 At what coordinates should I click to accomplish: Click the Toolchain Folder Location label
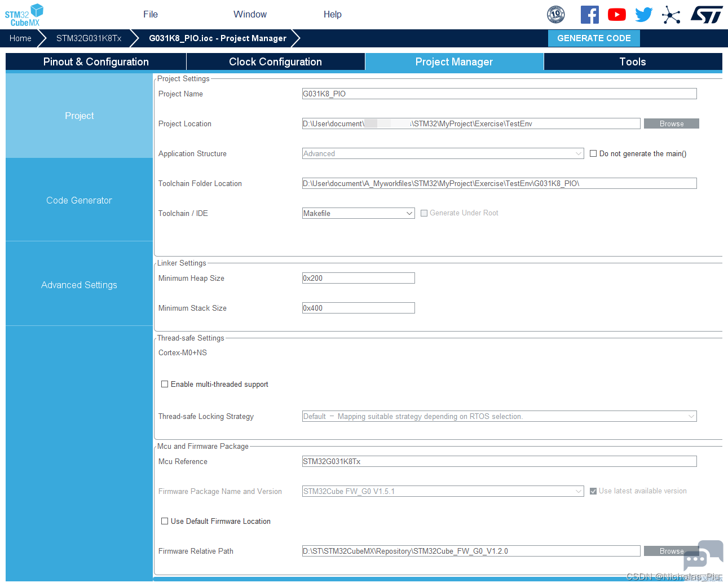pyautogui.click(x=200, y=183)
